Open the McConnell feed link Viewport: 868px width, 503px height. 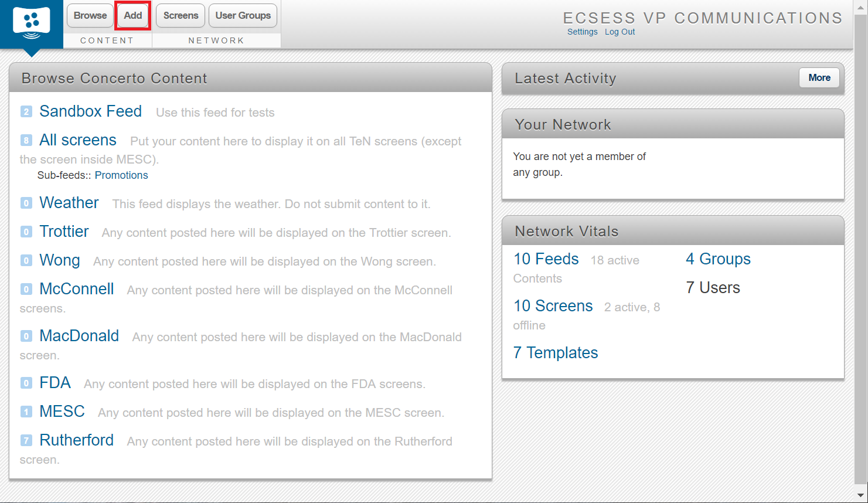[x=77, y=289]
